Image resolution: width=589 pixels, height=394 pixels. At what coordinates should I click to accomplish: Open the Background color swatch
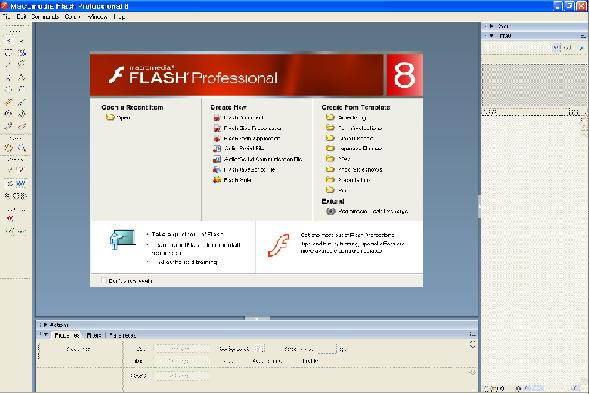(x=260, y=349)
